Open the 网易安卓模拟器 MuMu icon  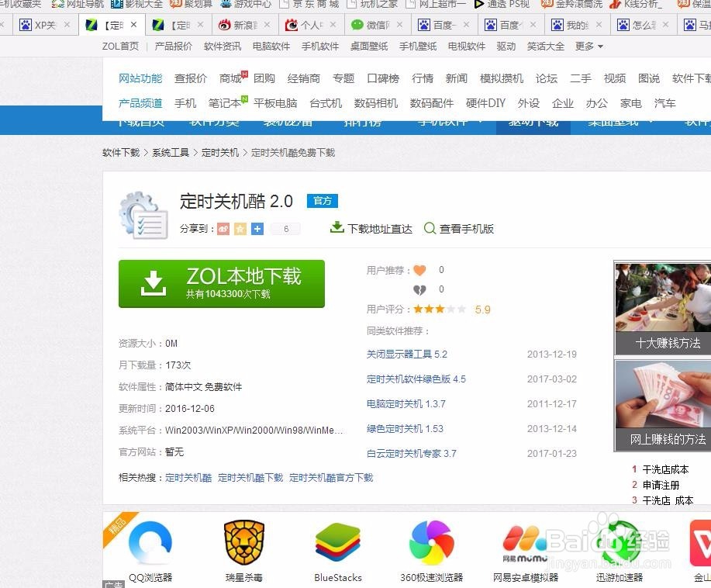tap(525, 545)
